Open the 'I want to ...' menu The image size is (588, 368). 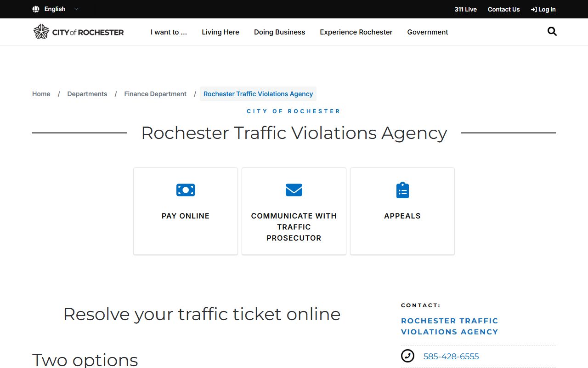click(169, 32)
